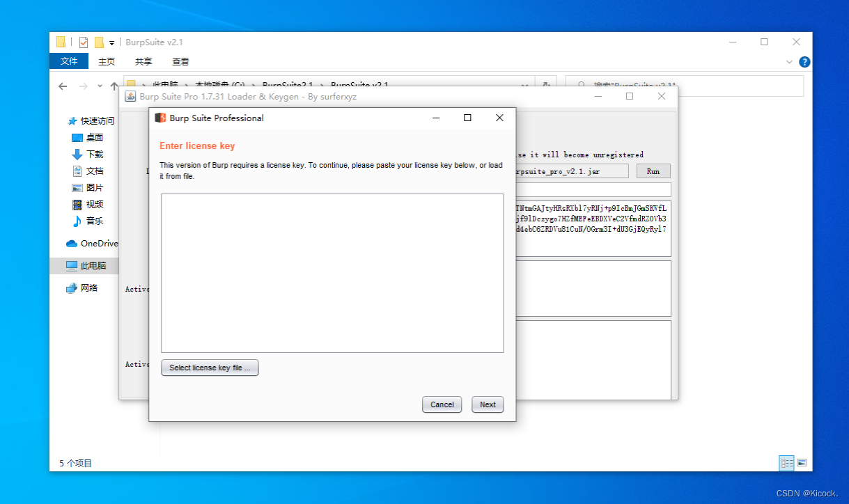Click Java icon in Keygen title bar
The image size is (849, 504).
130,96
